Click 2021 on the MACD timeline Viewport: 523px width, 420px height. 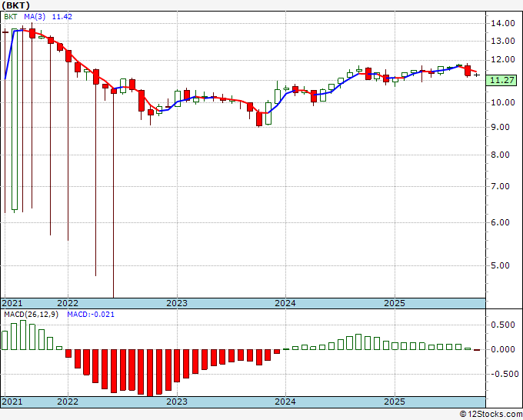coord(12,402)
